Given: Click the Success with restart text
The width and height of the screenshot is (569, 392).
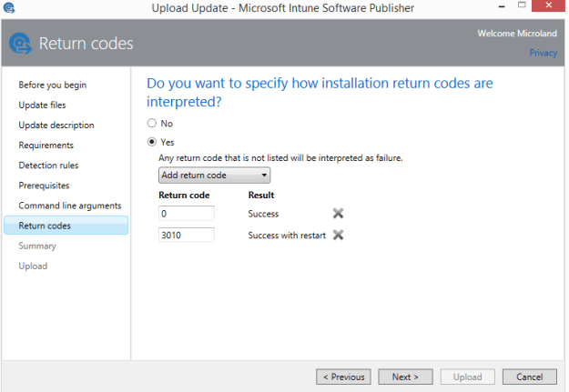Looking at the screenshot, I should coord(287,236).
